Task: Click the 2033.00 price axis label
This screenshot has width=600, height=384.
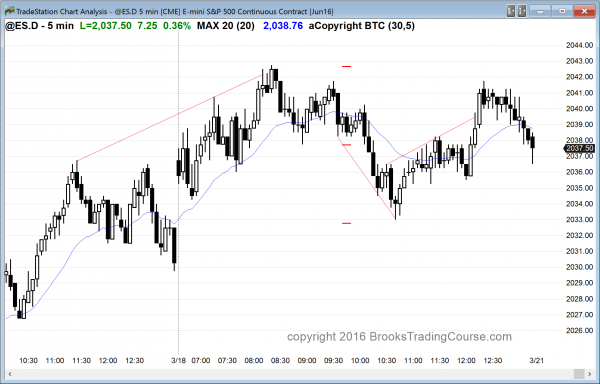Action: (579, 220)
